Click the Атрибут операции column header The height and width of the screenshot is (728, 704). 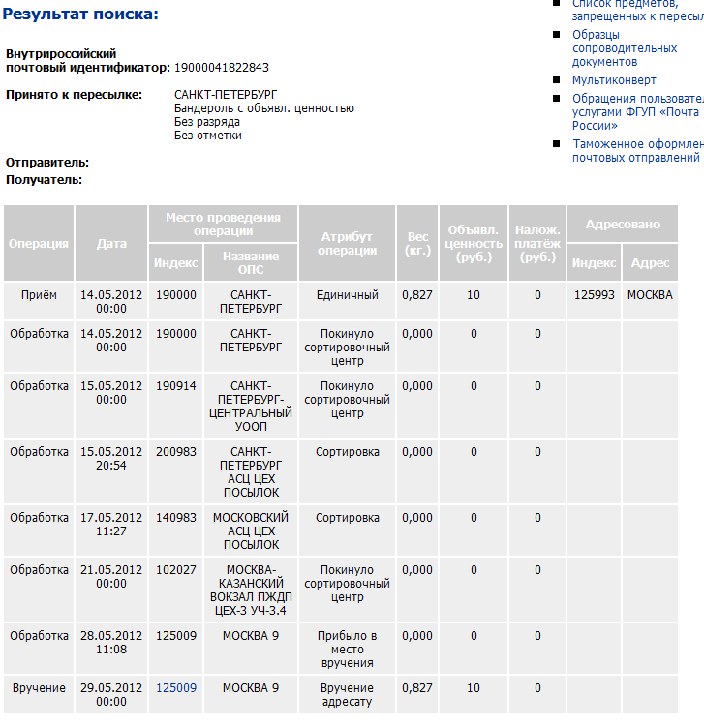pyautogui.click(x=348, y=243)
